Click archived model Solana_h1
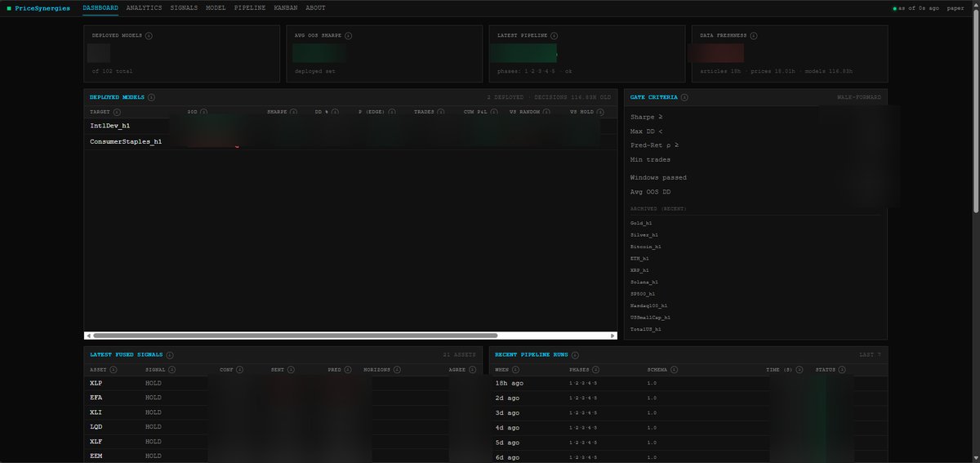 [644, 282]
